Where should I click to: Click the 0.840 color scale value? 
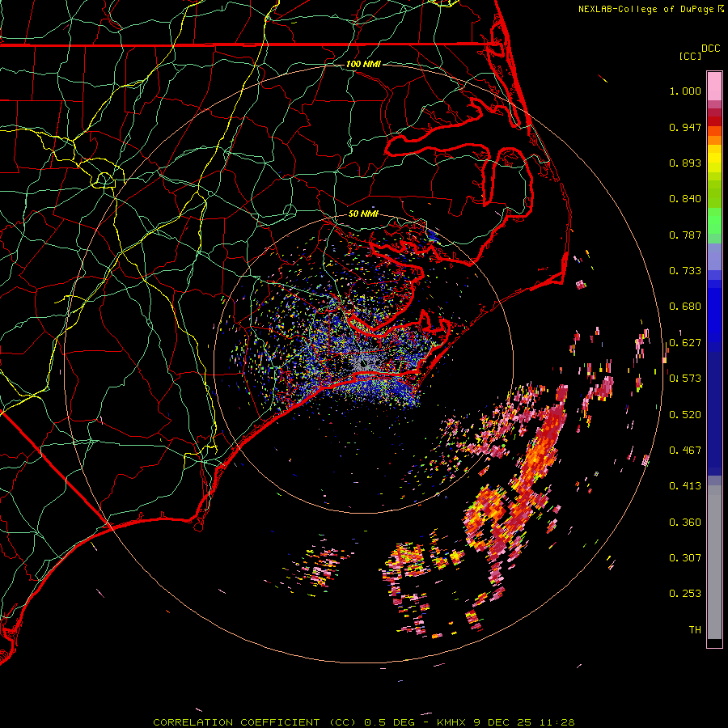[685, 199]
